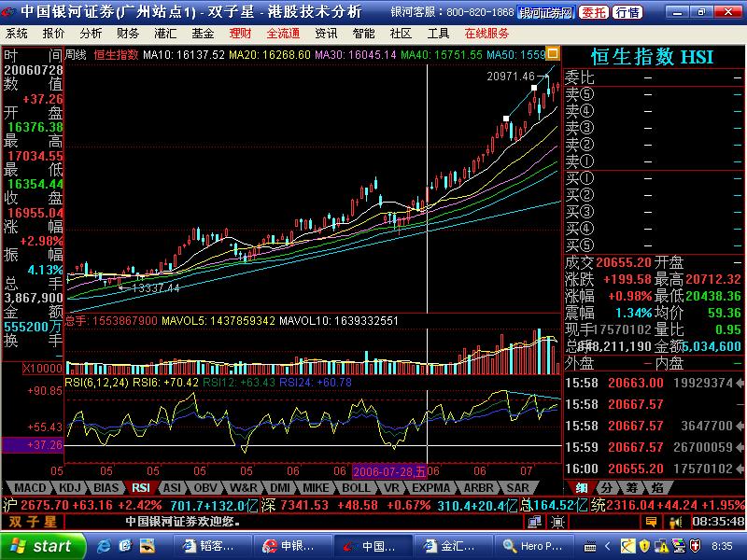747x560 pixels.
Task: Click the 双子星 logo button
Action: 33,522
